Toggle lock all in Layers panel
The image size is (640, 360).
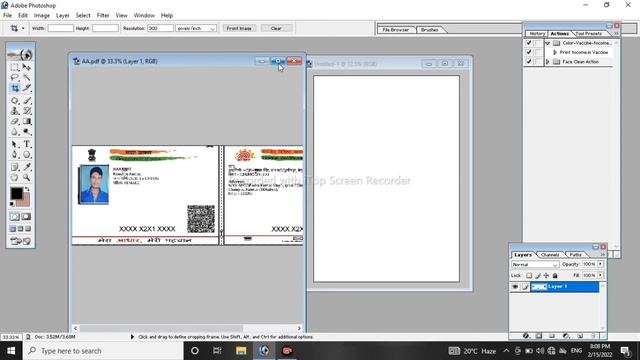tap(555, 276)
